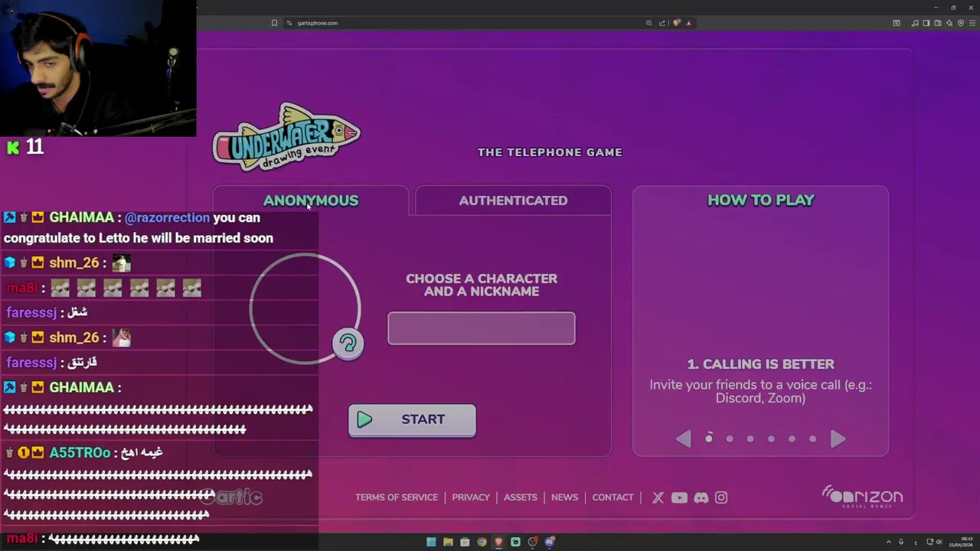
Task: Open the YouTube social icon
Action: [679, 497]
